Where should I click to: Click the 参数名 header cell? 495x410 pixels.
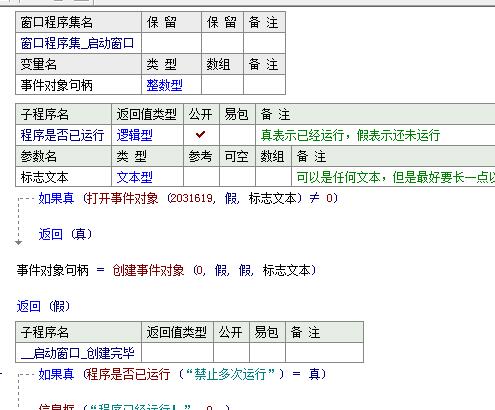[x=63, y=156]
